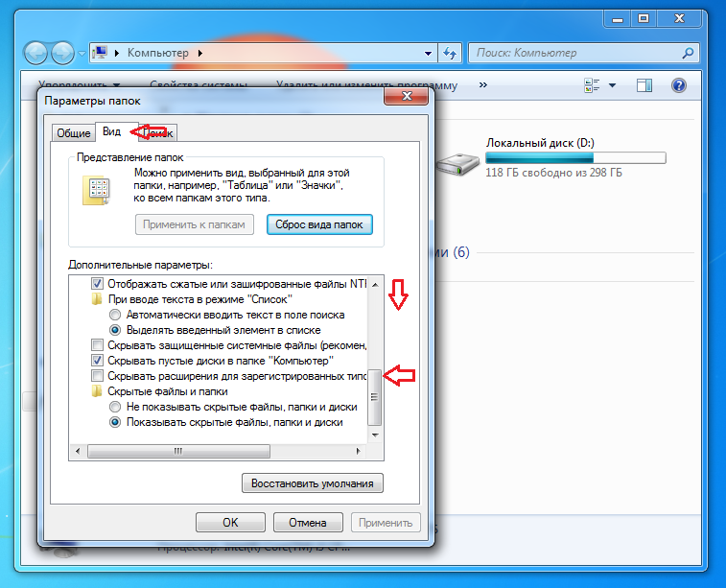Click the magnifier search icon
The height and width of the screenshot is (588, 726).
[x=688, y=54]
